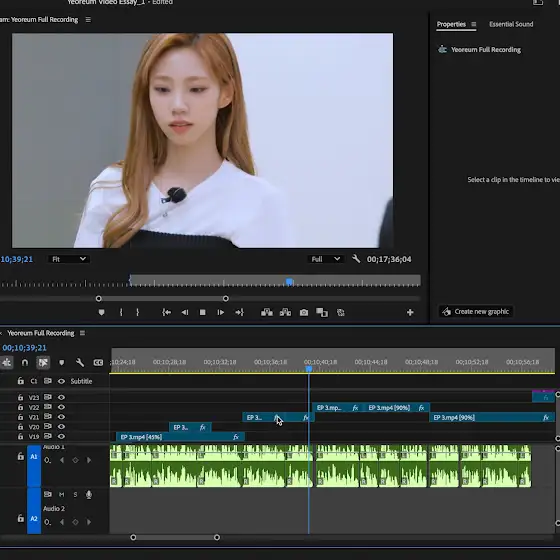
Task: Open Comparison View in Program monitor
Action: (x=322, y=312)
